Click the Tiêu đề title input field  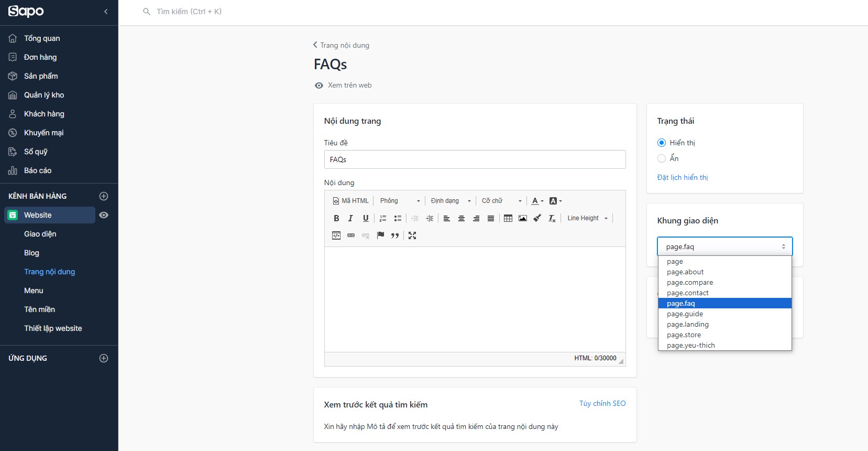click(475, 159)
